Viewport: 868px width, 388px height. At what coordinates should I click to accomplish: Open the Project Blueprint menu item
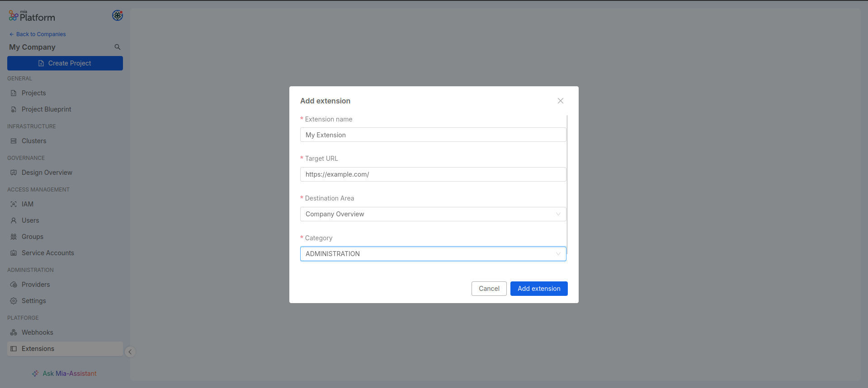(65, 109)
